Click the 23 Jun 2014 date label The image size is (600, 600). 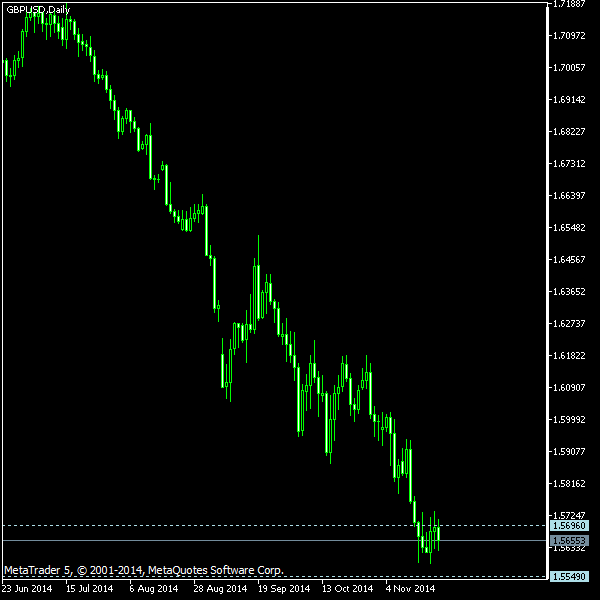point(27,589)
